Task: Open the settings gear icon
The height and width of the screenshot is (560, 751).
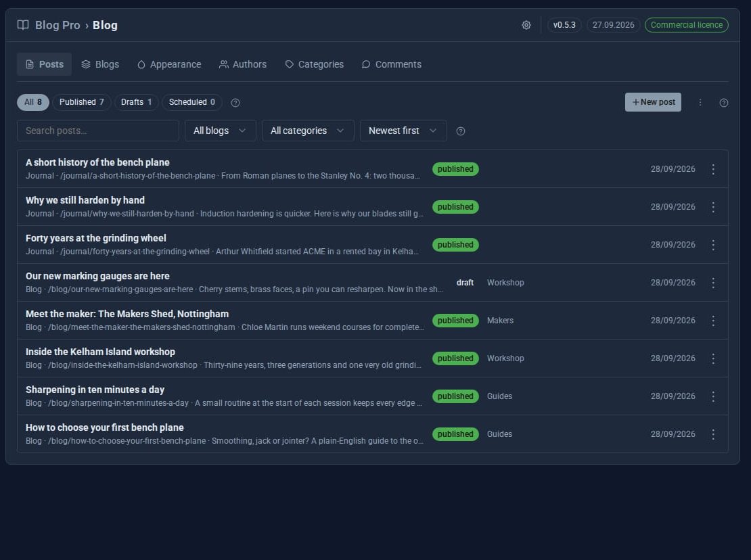Action: point(526,25)
